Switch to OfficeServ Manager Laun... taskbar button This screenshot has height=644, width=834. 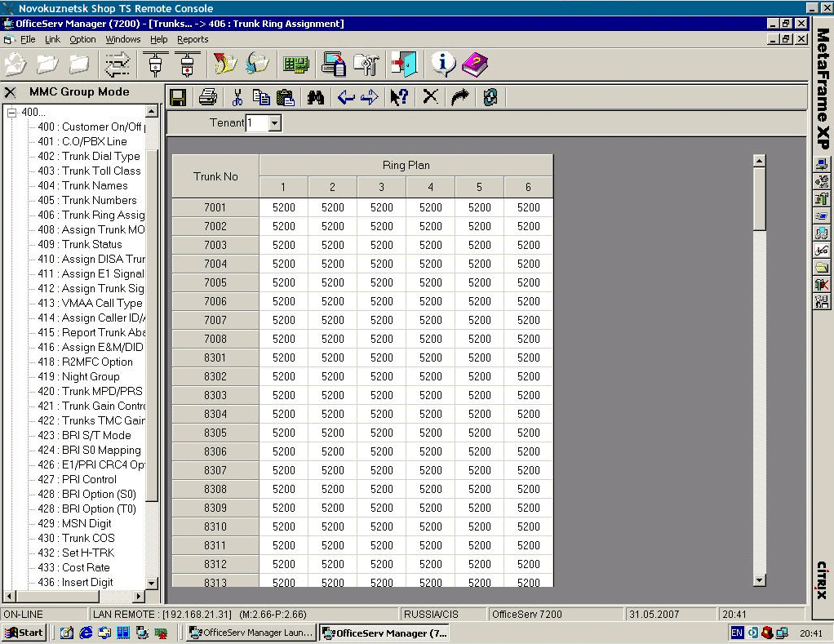(252, 633)
